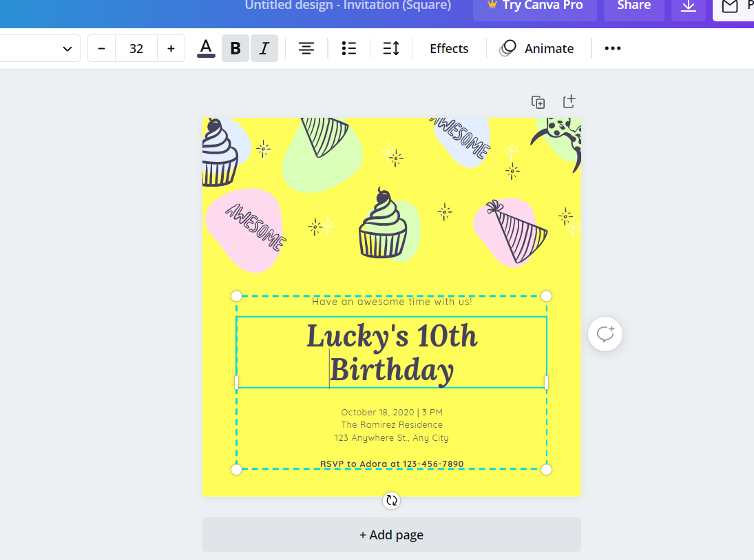This screenshot has width=754, height=560.
Task: Open the Animate panel
Action: pos(537,48)
